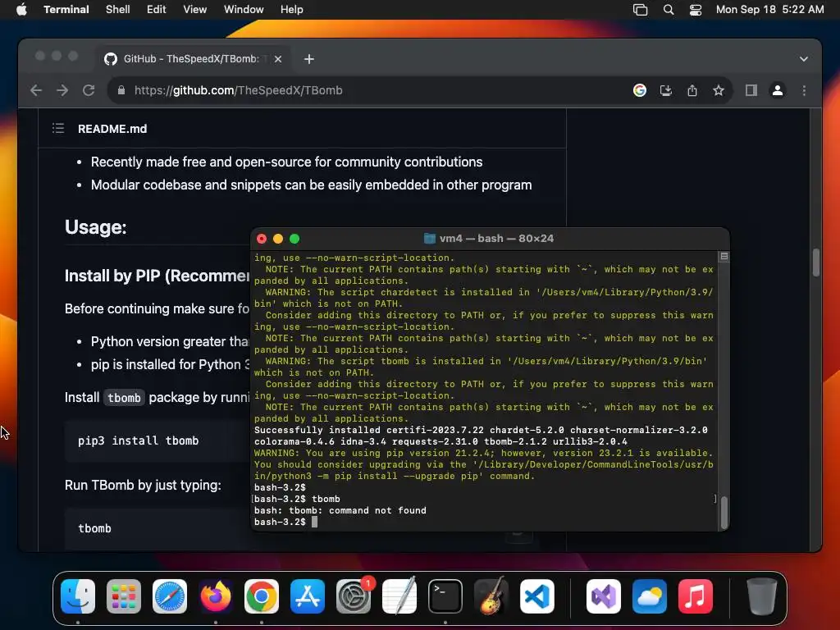Close the GitHub TBomb browser tab
This screenshot has height=630, width=840.
pyautogui.click(x=278, y=59)
